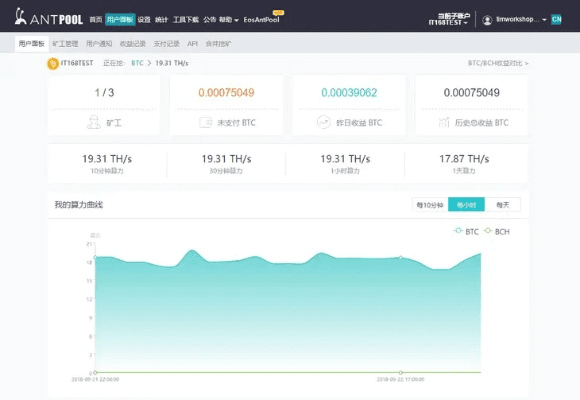Select 用户面板 in the top navigation
580x400 pixels.
tap(120, 19)
